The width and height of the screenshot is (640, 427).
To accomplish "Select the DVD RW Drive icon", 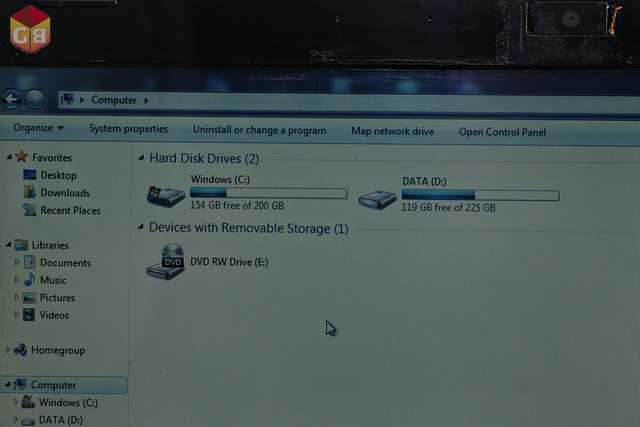I will [165, 261].
